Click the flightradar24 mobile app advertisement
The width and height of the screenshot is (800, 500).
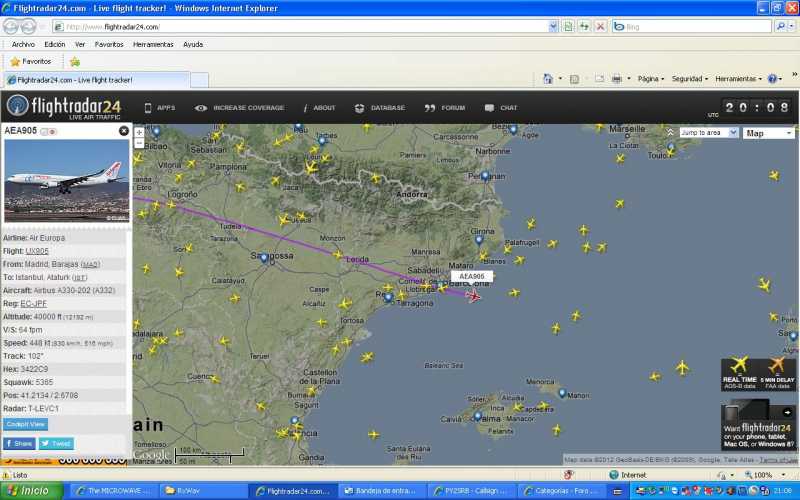click(759, 427)
